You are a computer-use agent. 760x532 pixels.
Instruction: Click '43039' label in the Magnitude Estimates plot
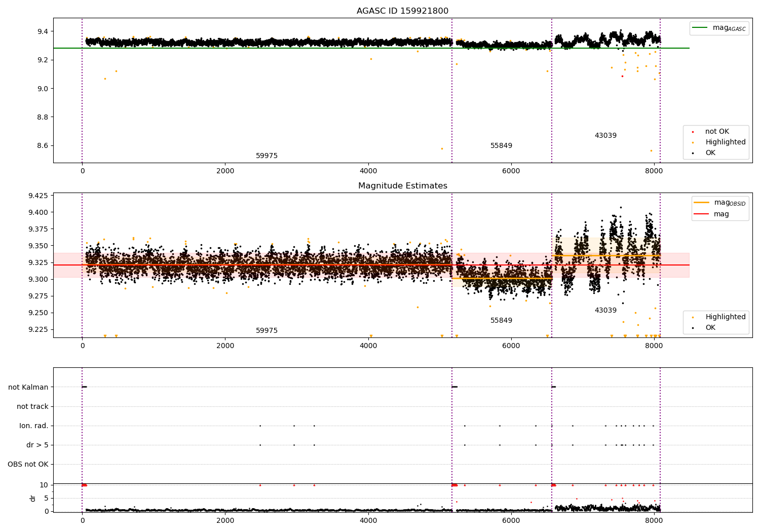click(x=605, y=311)
